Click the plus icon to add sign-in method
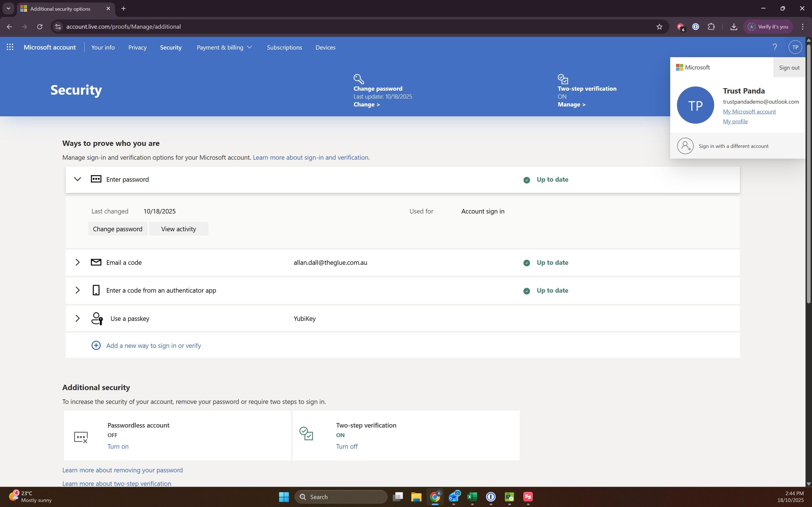This screenshot has height=507, width=812. 96,345
